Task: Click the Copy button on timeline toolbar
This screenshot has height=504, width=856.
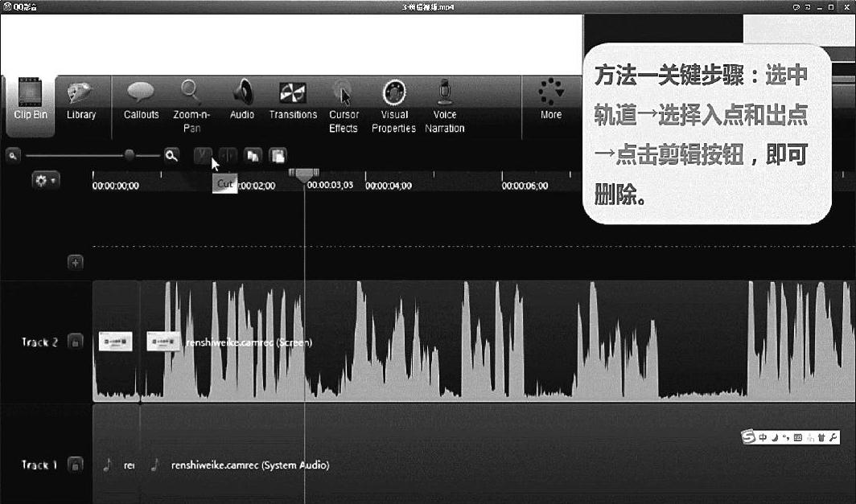Action: pyautogui.click(x=253, y=155)
